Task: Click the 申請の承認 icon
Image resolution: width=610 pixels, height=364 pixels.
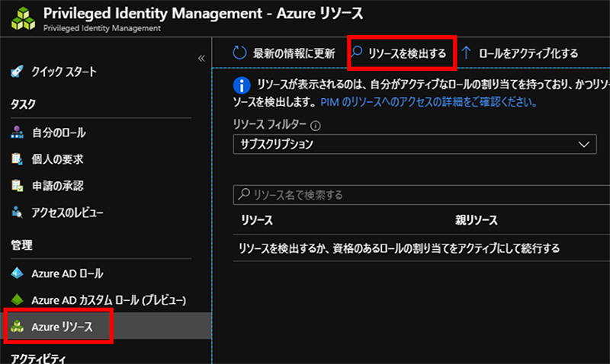Action: [17, 186]
